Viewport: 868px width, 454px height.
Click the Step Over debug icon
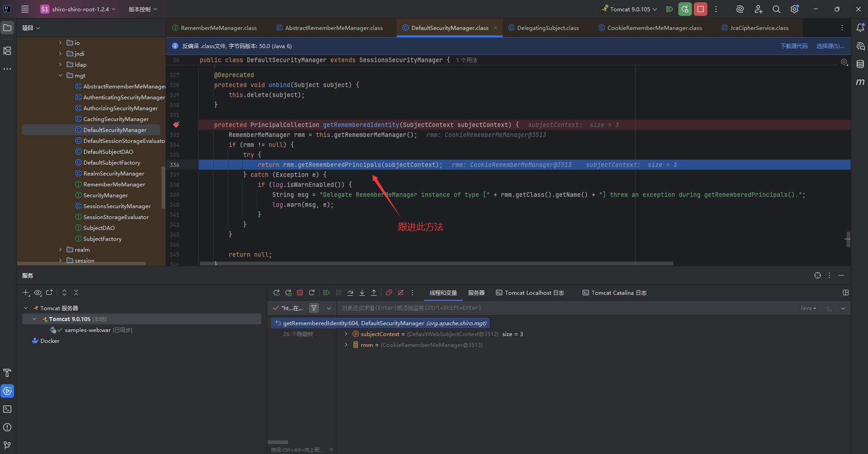(x=350, y=293)
